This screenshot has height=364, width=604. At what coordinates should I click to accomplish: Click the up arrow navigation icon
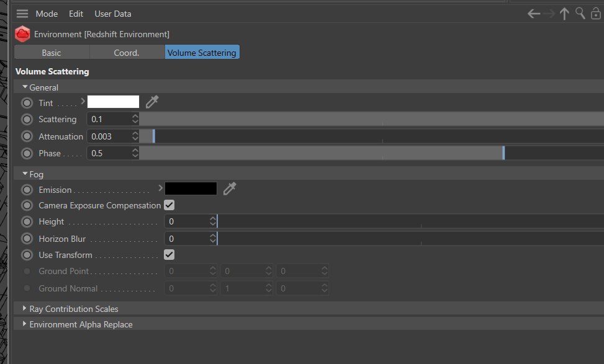564,14
